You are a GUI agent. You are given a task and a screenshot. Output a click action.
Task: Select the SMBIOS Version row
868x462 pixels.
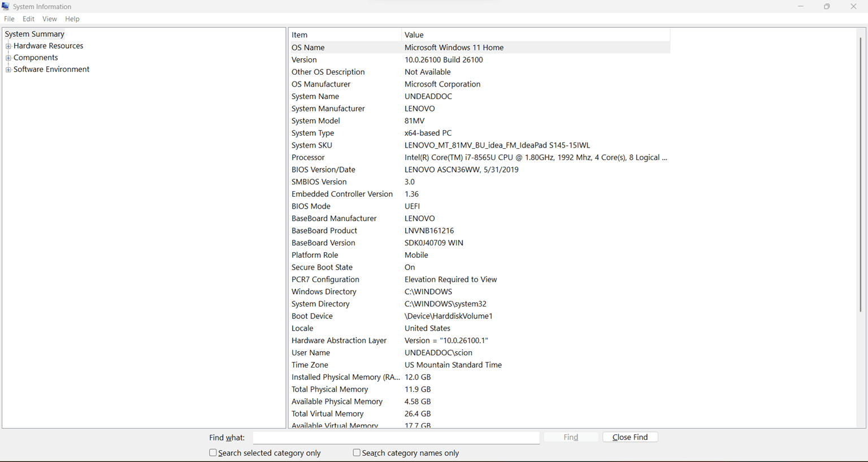(x=479, y=182)
